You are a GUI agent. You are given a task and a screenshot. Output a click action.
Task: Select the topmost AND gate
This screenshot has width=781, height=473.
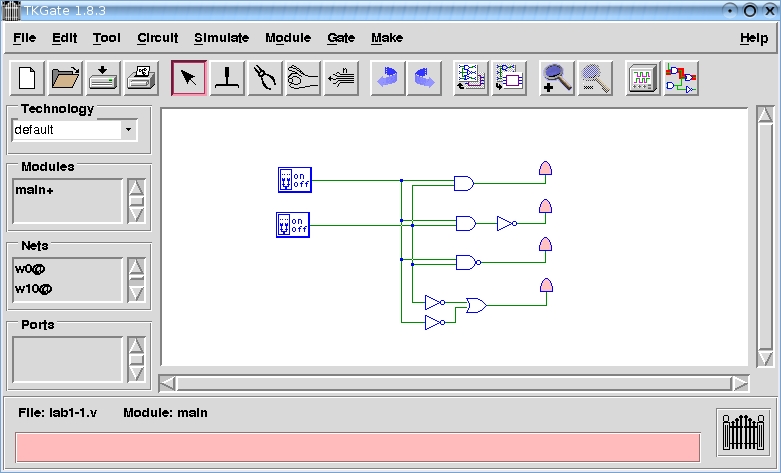click(464, 183)
